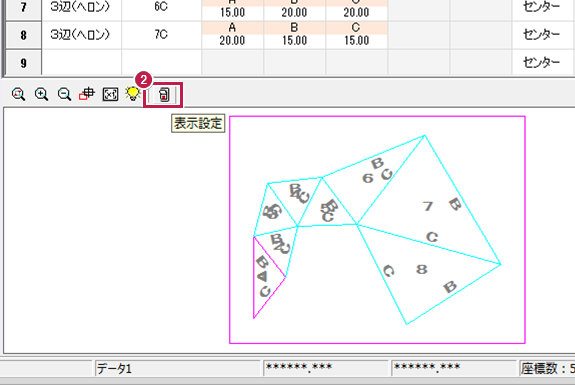The height and width of the screenshot is (385, 575).
Task: Click side B value 15.00 in row 8
Action: coord(294,41)
